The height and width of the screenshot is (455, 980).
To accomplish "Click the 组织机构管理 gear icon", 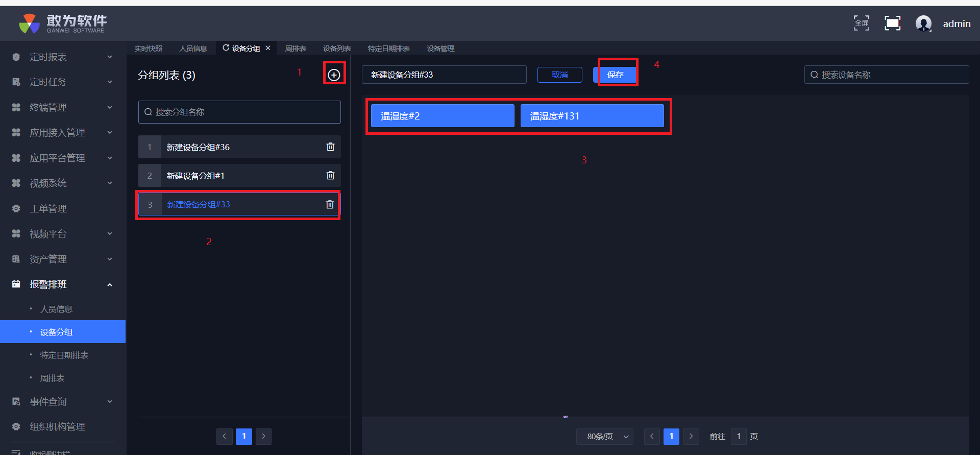I will pyautogui.click(x=16, y=427).
